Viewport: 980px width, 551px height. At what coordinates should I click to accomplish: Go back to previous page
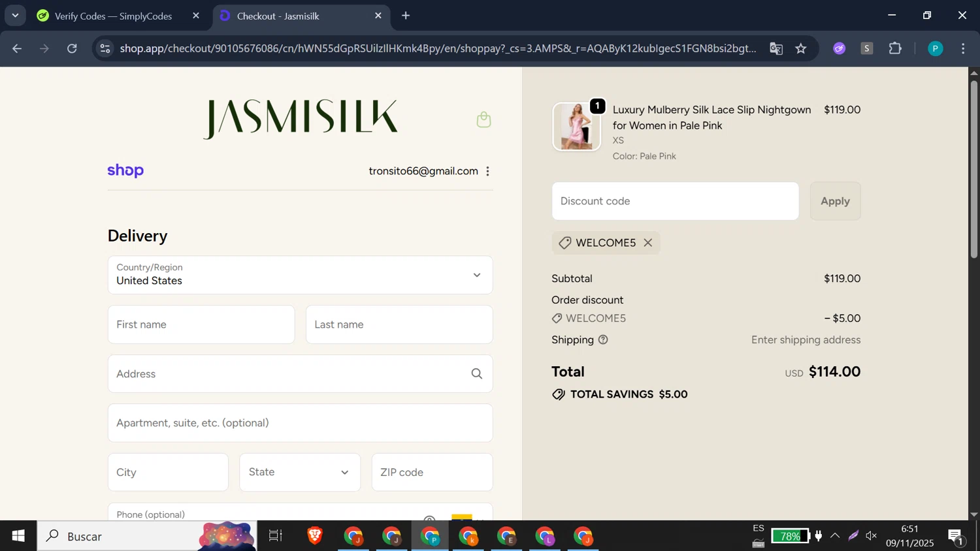[17, 48]
